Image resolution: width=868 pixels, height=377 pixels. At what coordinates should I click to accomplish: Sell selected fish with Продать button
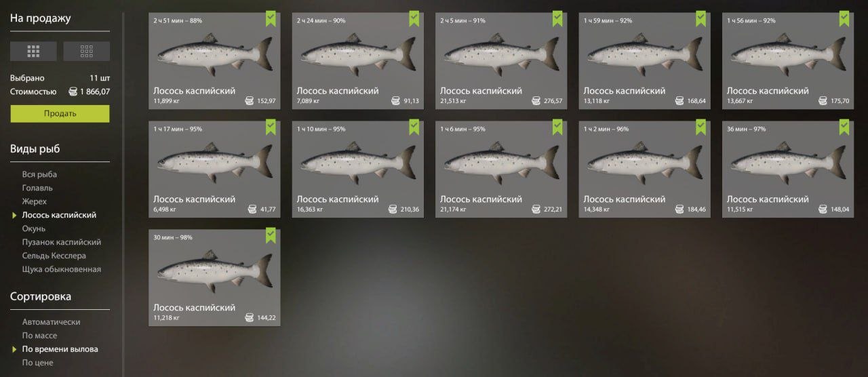coord(60,113)
